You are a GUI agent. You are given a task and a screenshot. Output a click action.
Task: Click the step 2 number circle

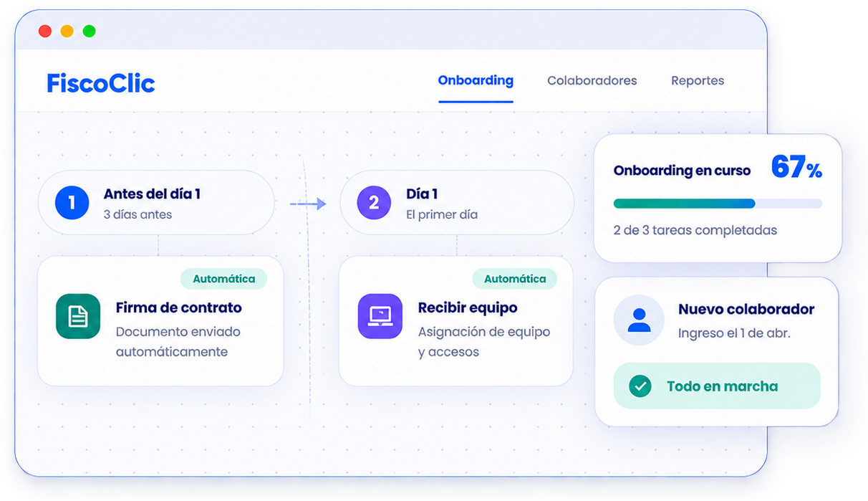point(374,203)
